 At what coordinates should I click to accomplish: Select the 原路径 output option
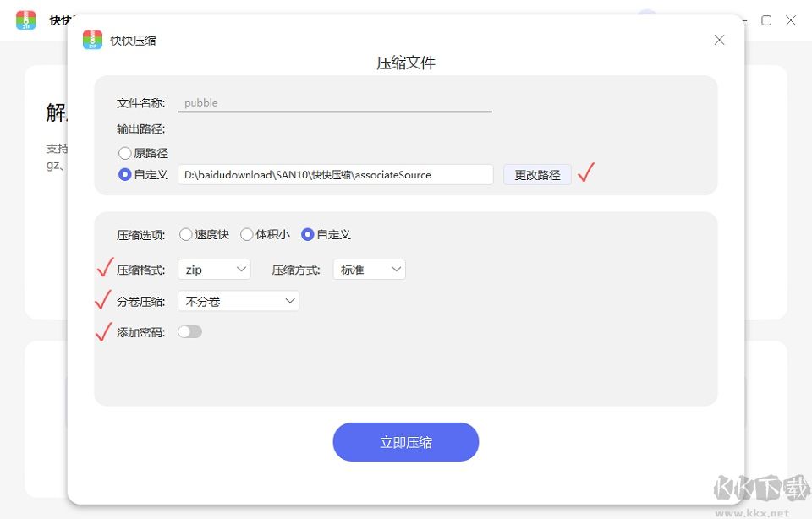(124, 153)
